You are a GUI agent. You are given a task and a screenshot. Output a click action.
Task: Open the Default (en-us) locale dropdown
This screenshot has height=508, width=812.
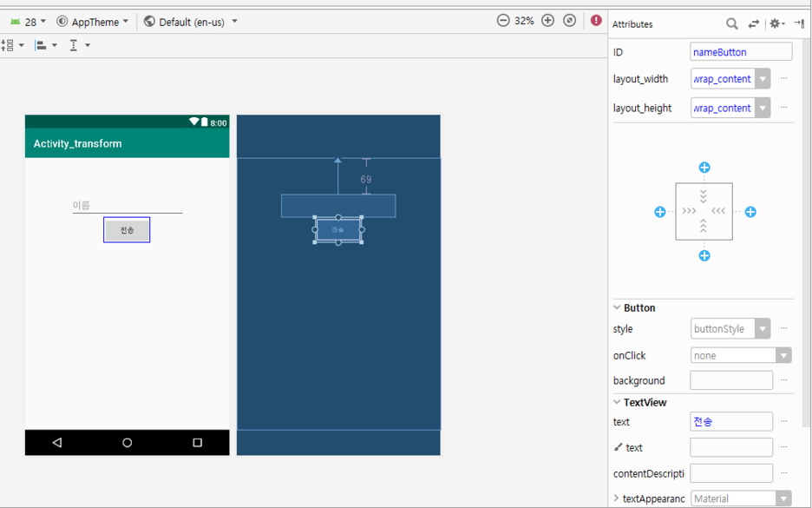[191, 22]
